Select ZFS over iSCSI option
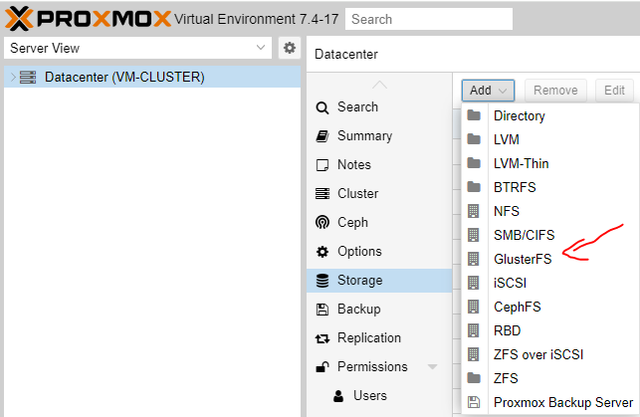The width and height of the screenshot is (640, 417). [x=551, y=354]
